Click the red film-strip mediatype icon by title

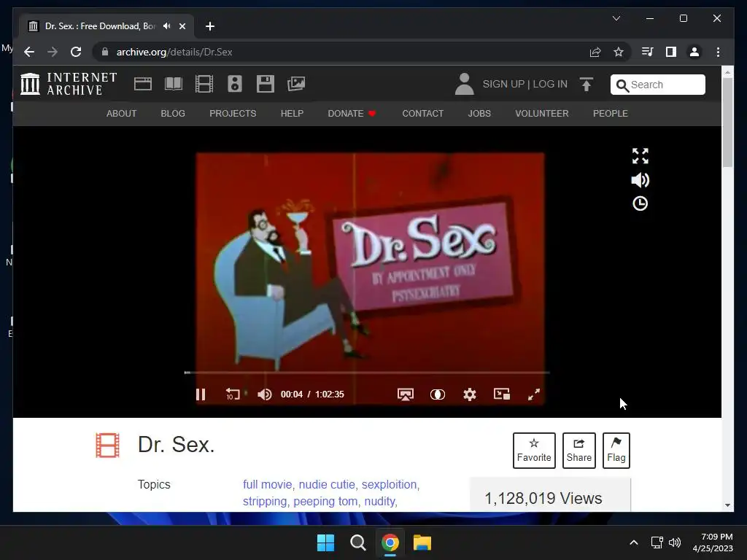coord(108,446)
